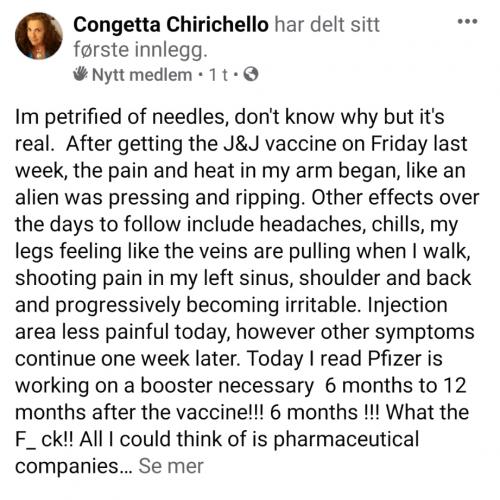Click the word 'Injection' in the post
The height and width of the screenshot is (500, 500).
[x=407, y=306]
